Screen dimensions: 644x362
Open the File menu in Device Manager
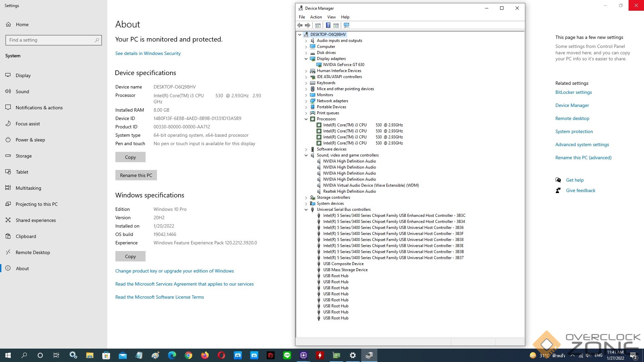[302, 17]
